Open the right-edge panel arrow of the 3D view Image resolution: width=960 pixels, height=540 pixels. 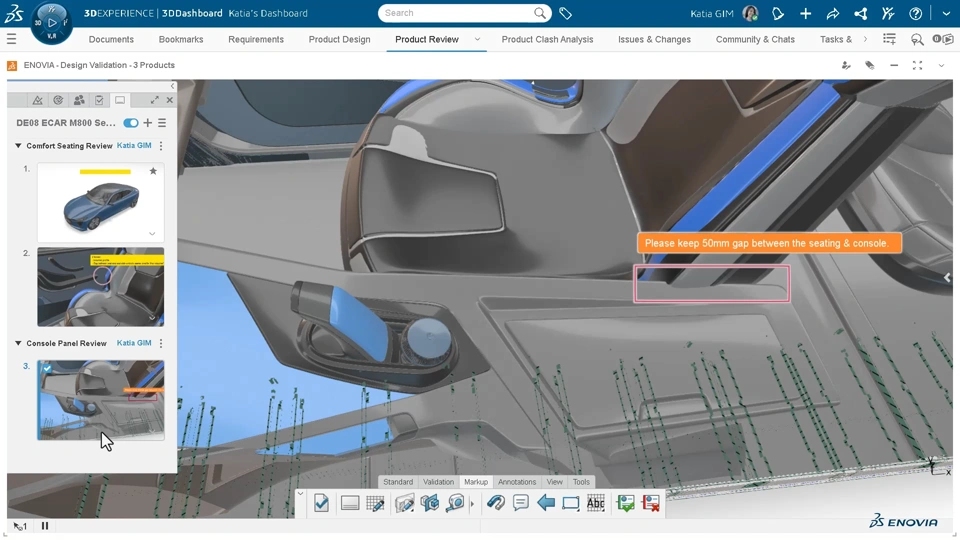(x=947, y=277)
